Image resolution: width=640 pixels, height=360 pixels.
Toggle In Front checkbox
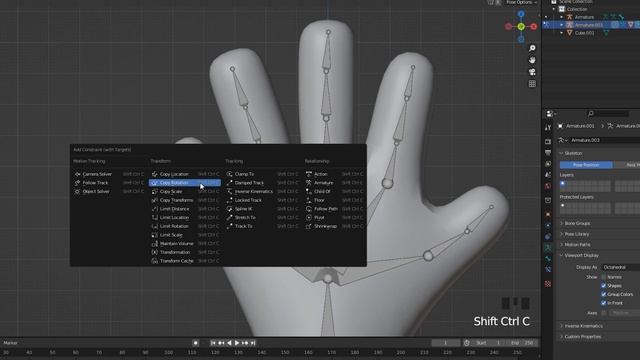604,303
